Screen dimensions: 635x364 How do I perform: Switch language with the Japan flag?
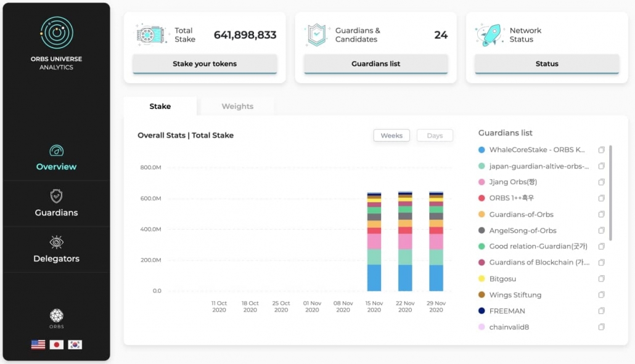coord(56,344)
